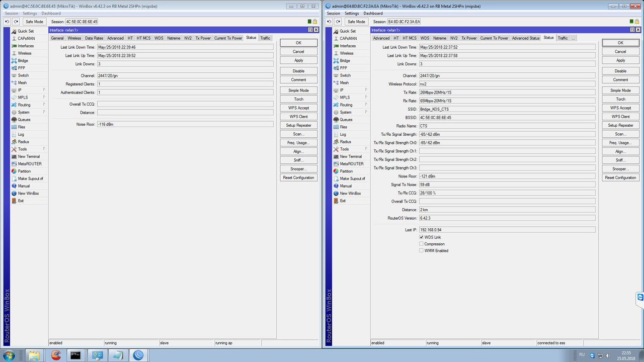The height and width of the screenshot is (362, 644).
Task: Show more tabs via the '...' overflow tab
Action: click(x=573, y=38)
